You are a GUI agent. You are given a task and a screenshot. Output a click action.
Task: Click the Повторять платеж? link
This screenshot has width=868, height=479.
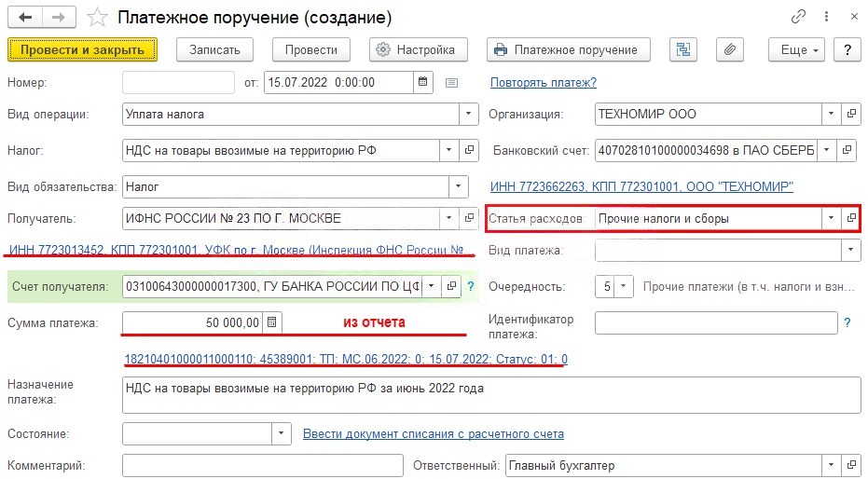coord(544,82)
